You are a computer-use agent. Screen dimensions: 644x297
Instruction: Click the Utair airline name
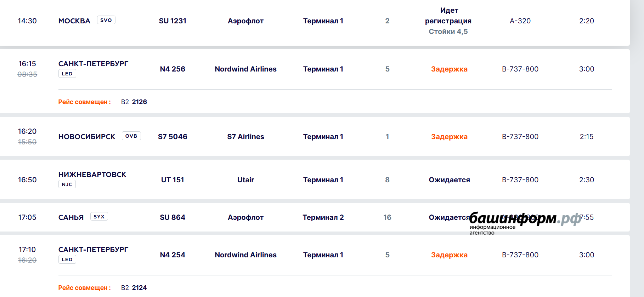(245, 180)
